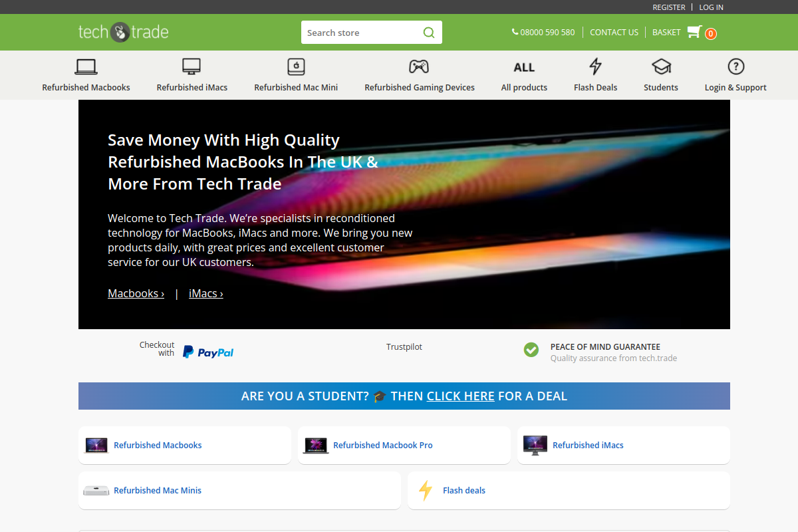Click the basket item count badge
Viewport: 798px width, 532px height.
click(x=711, y=34)
